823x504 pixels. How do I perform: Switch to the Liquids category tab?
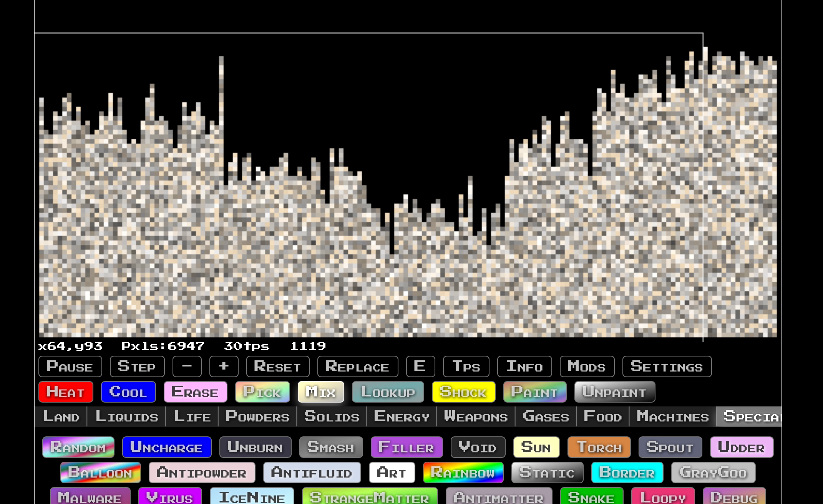(x=126, y=417)
